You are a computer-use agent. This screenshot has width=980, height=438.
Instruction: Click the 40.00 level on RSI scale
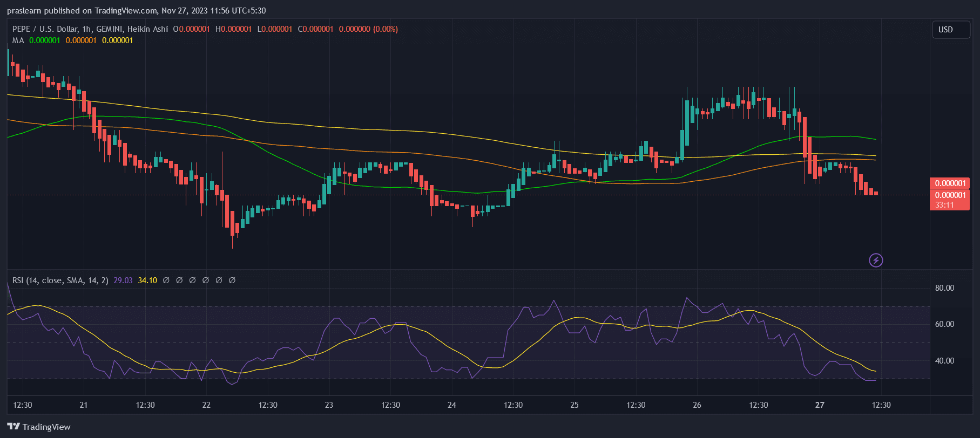coord(944,361)
